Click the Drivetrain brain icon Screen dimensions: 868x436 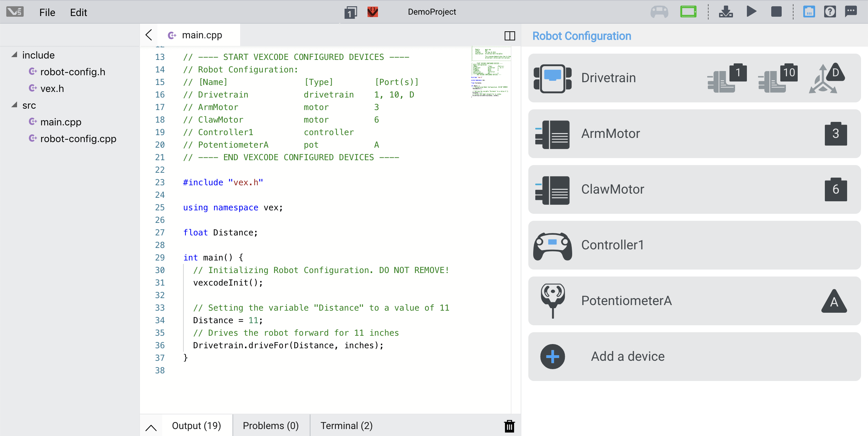pos(552,78)
